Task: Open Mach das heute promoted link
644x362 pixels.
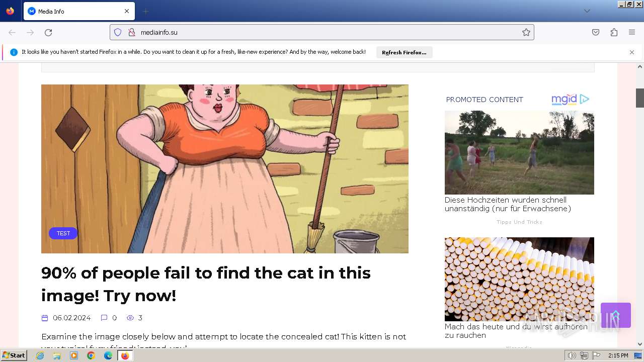Action: (x=516, y=331)
